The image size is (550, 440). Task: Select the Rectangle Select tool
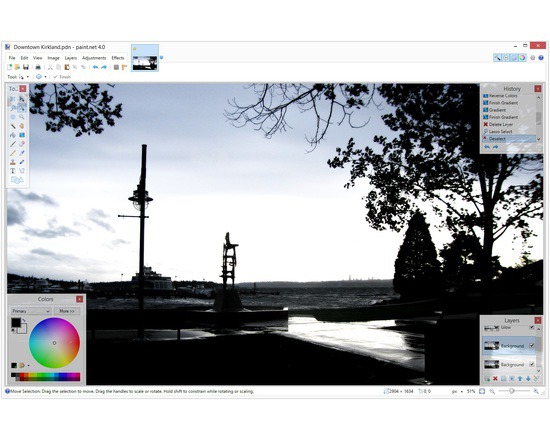click(x=13, y=99)
